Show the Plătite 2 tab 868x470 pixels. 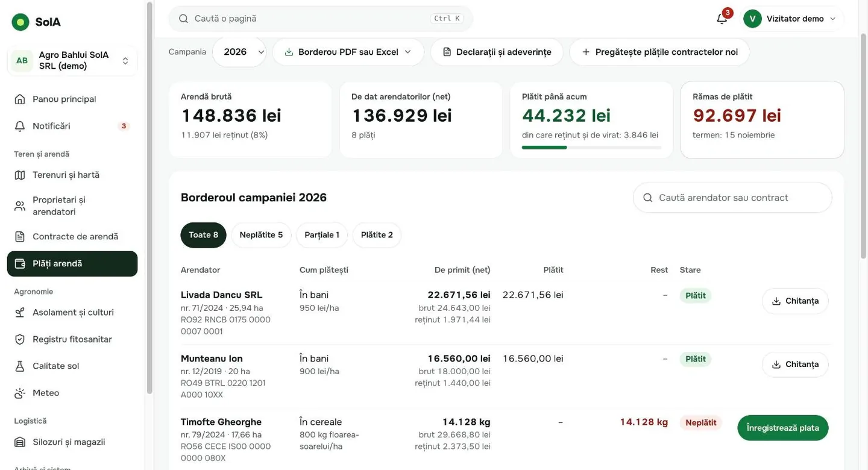pos(377,235)
